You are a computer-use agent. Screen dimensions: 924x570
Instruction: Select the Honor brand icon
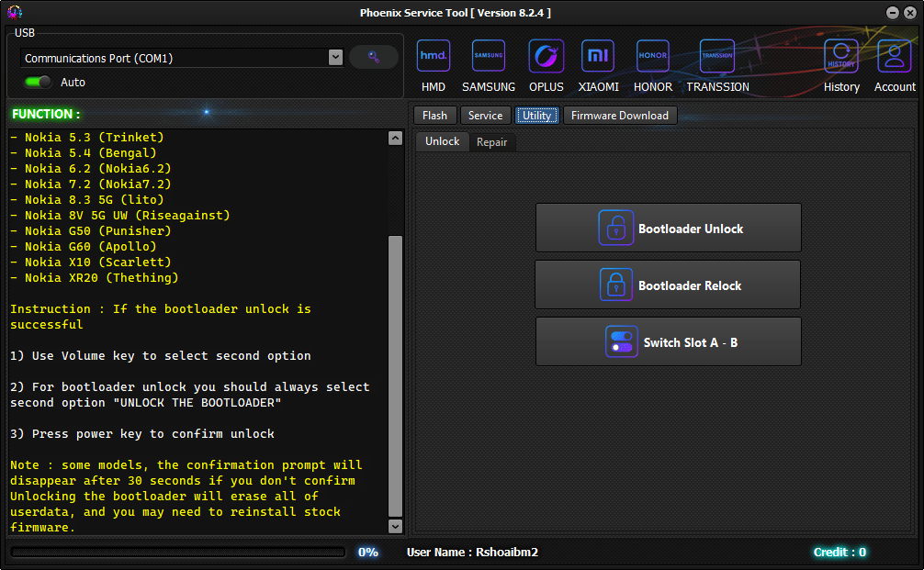(x=653, y=57)
